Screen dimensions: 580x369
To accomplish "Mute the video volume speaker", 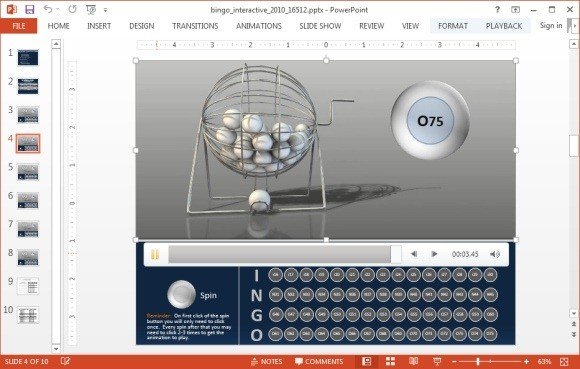I will [495, 254].
